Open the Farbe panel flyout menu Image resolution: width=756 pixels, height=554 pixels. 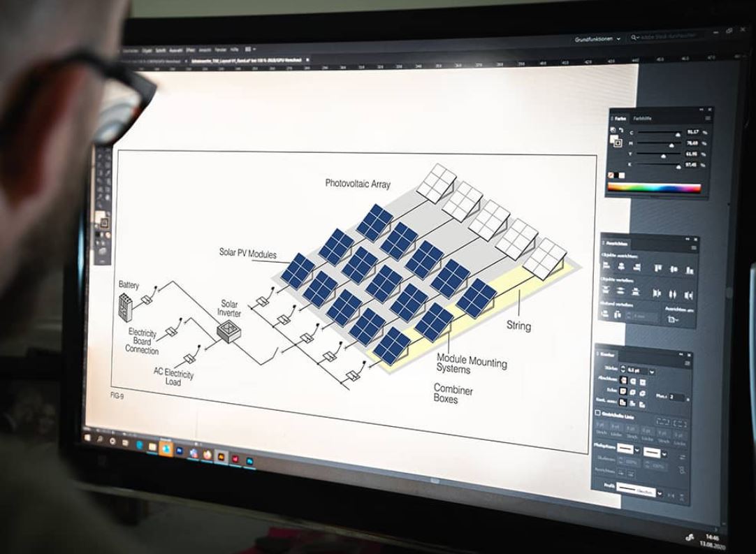[x=708, y=118]
